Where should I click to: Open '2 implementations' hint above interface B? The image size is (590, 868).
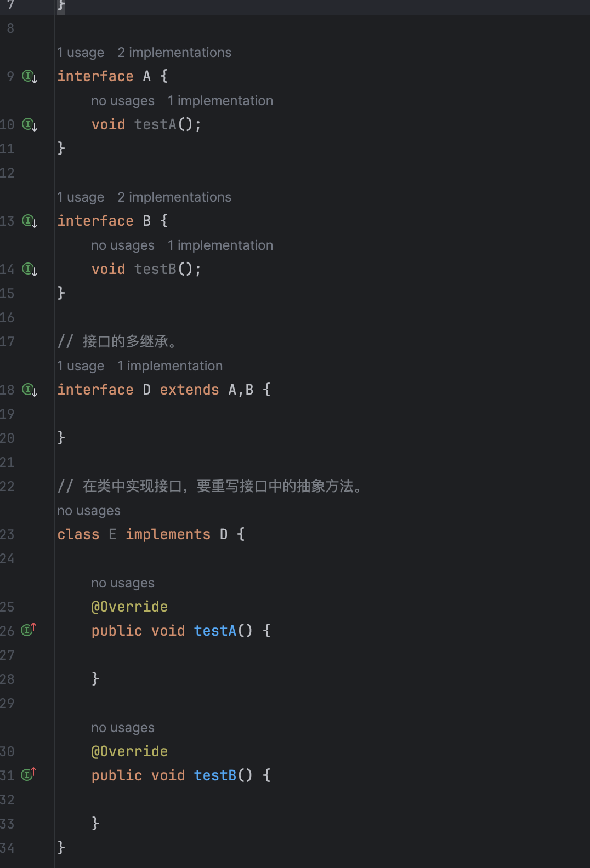[174, 197]
